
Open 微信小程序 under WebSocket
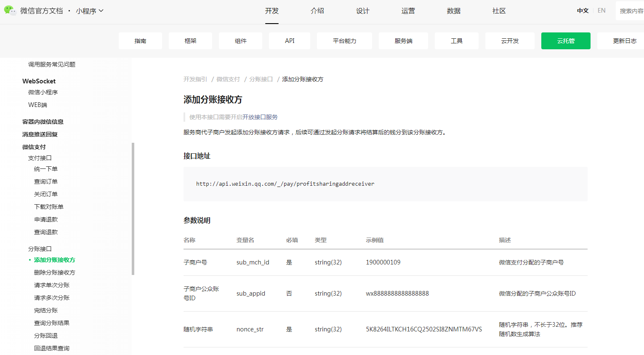pos(43,92)
